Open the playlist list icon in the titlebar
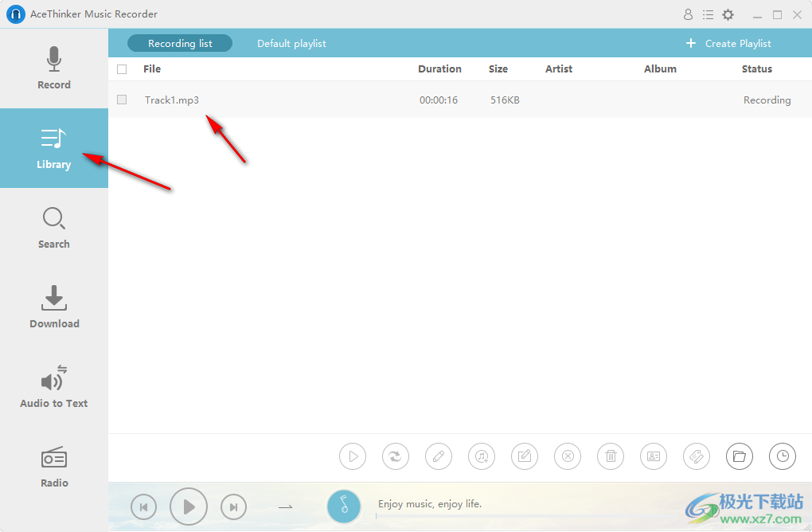The width and height of the screenshot is (812, 532). tap(708, 14)
